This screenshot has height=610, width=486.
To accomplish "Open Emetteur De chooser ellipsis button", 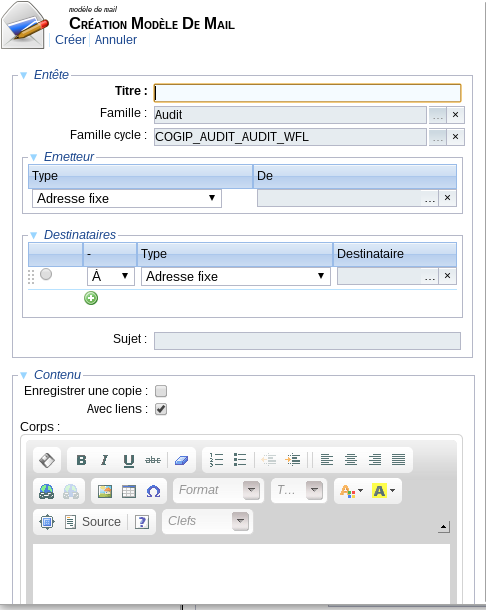I will 430,198.
